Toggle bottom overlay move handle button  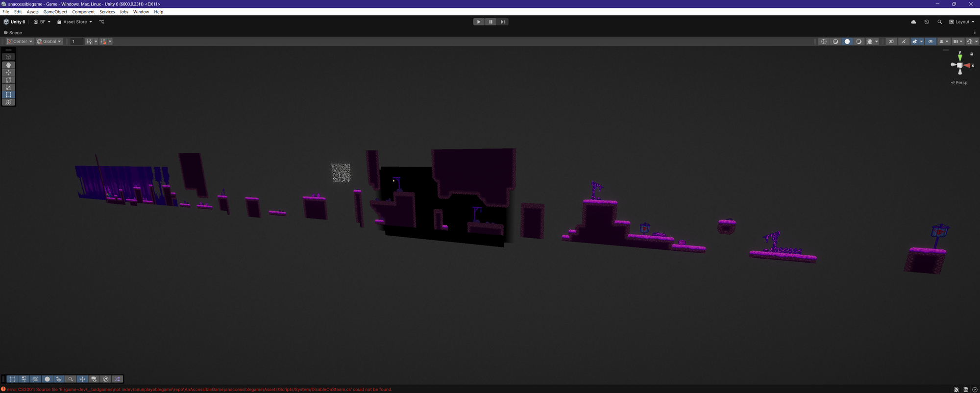[82, 379]
